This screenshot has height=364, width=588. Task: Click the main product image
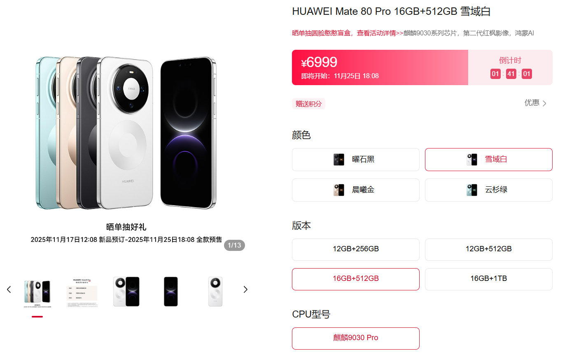coord(126,133)
